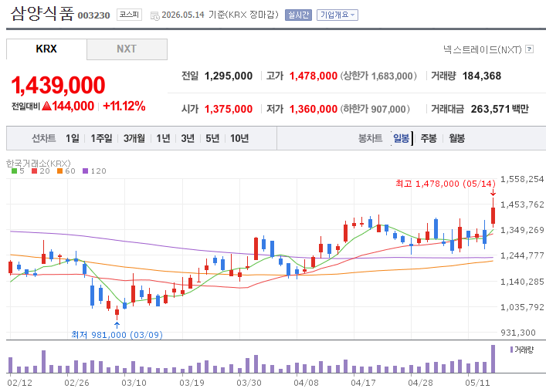Click the green 5-day moving average swatch
546x392 pixels.
coord(14,171)
